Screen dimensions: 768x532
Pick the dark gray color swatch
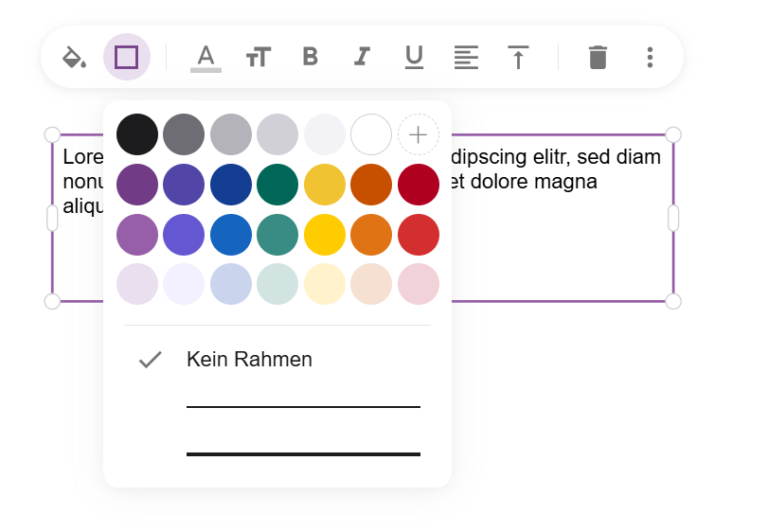click(184, 134)
